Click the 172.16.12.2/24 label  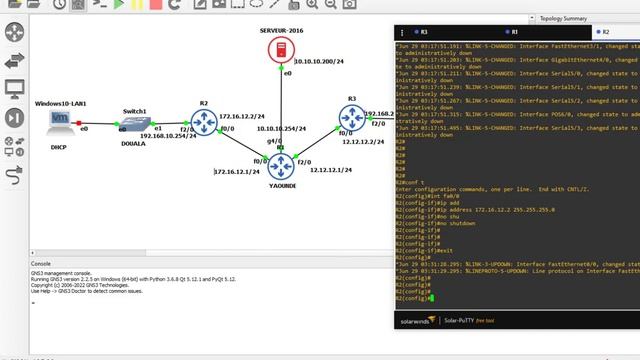click(242, 116)
